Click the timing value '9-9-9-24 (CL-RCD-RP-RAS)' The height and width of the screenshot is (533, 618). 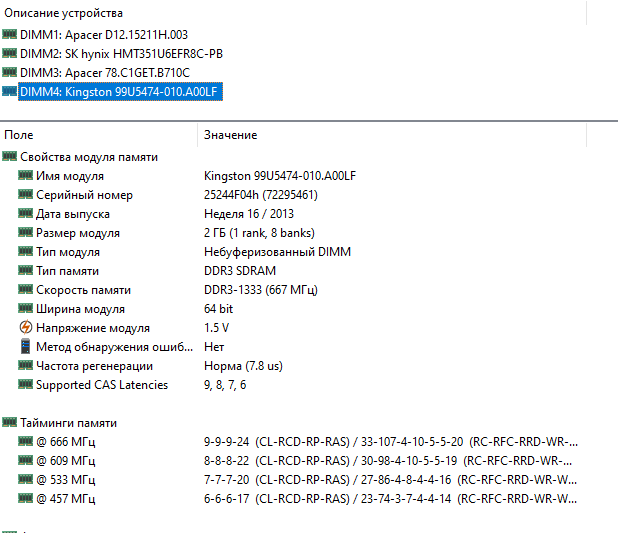pyautogui.click(x=276, y=442)
